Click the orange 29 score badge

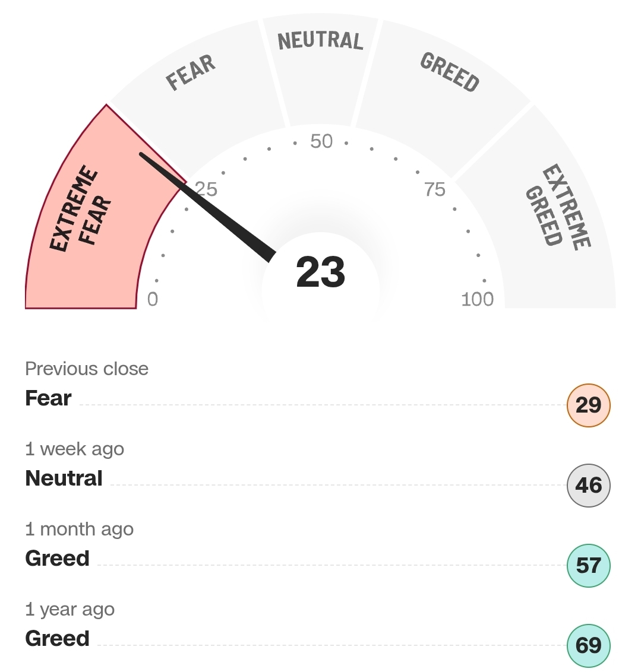588,405
